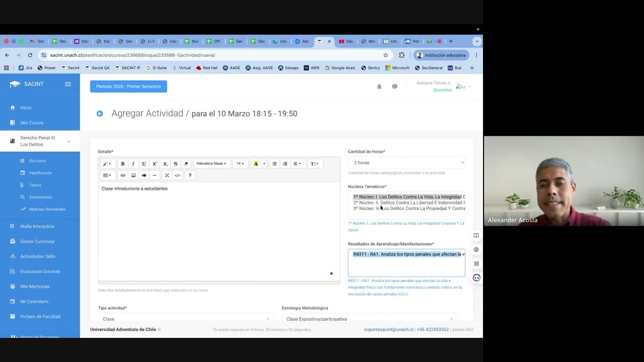
Task: Insert an ordered numbered list
Action: (285, 163)
